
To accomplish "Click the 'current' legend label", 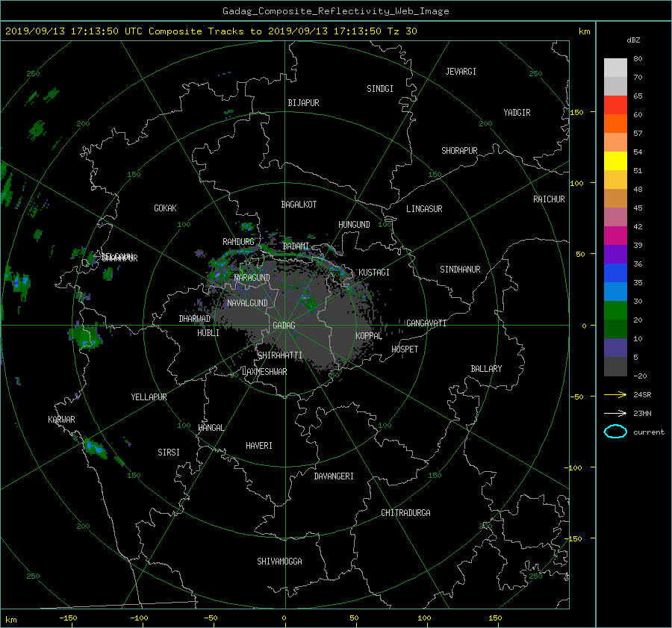I will (x=649, y=432).
